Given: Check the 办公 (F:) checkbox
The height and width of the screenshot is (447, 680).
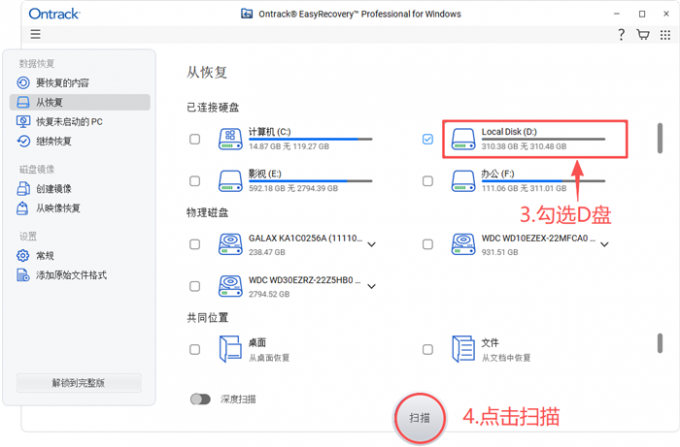Looking at the screenshot, I should 428,181.
